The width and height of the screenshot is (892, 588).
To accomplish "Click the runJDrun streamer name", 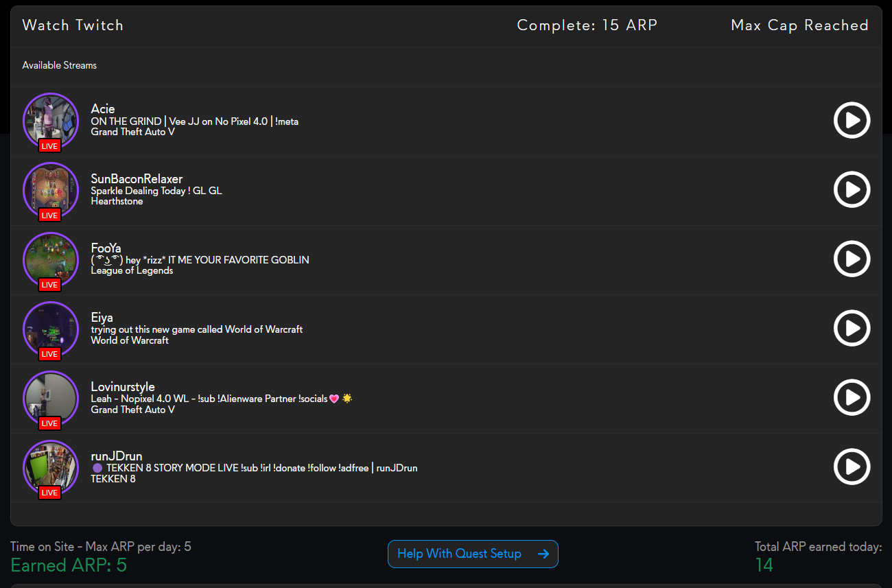I will pyautogui.click(x=117, y=456).
